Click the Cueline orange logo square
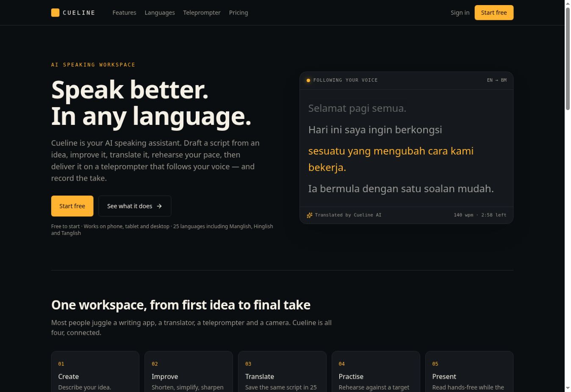The width and height of the screenshot is (571, 392). [55, 13]
